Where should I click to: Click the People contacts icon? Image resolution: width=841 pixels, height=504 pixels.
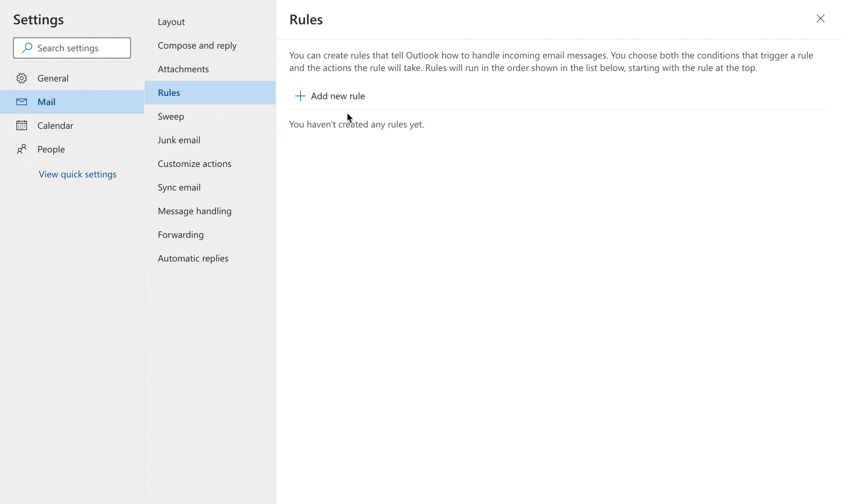(22, 149)
